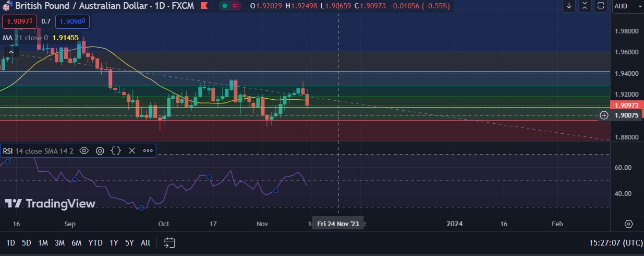Click the 1.96000 price scale label
The width and height of the screenshot is (644, 256).
[626, 52]
